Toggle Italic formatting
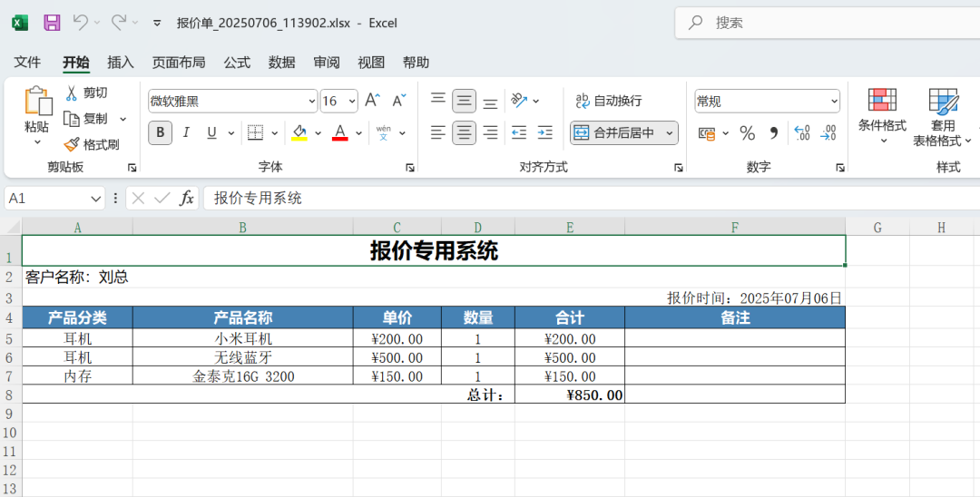This screenshot has width=980, height=497. click(x=186, y=133)
